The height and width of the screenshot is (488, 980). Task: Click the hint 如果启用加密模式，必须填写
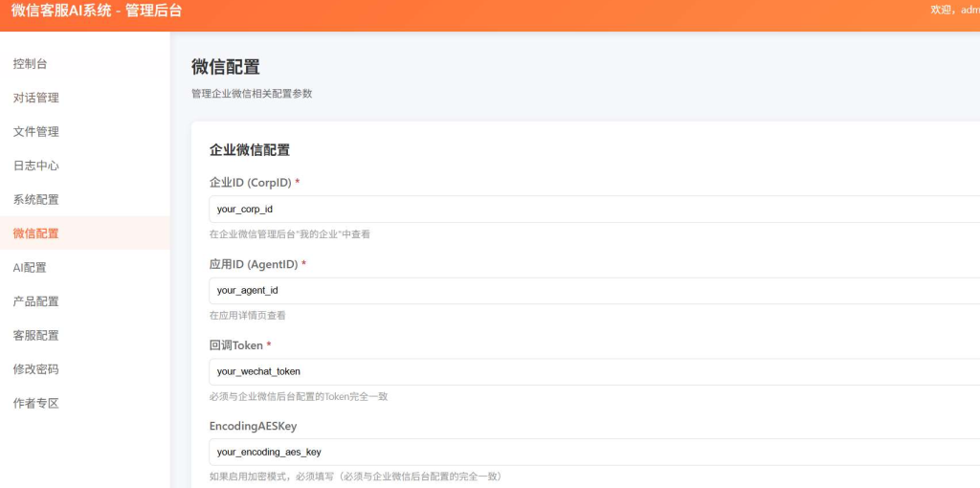pyautogui.click(x=356, y=477)
